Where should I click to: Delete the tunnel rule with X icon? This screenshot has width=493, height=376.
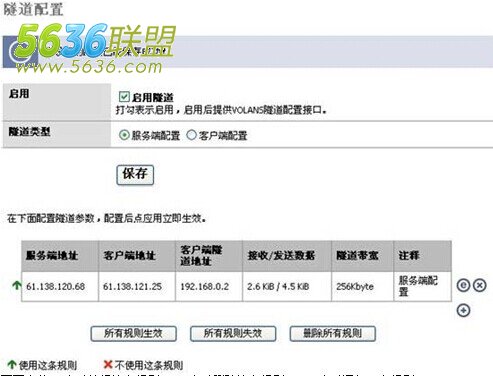pos(480,285)
